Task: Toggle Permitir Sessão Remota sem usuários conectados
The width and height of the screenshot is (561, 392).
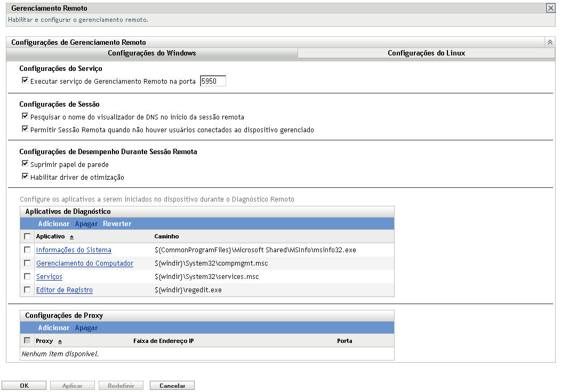Action: click(25, 128)
